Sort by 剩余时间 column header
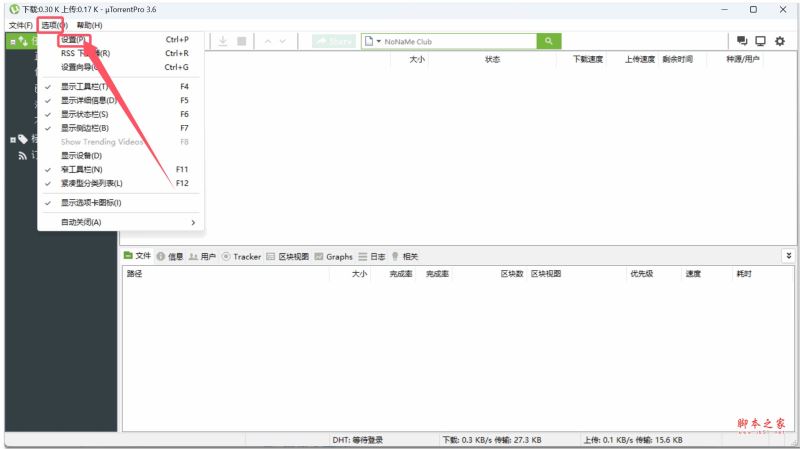Screen dimensions: 800x449 point(678,59)
